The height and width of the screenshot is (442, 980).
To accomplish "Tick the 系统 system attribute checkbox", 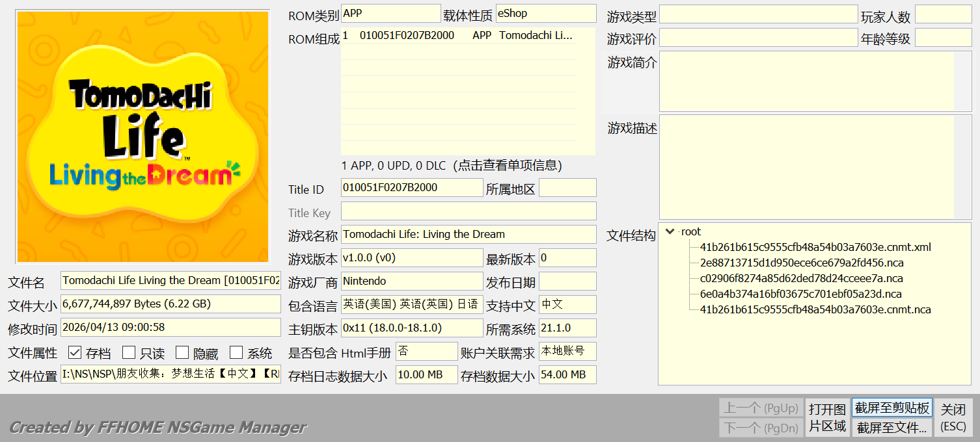I will [236, 353].
